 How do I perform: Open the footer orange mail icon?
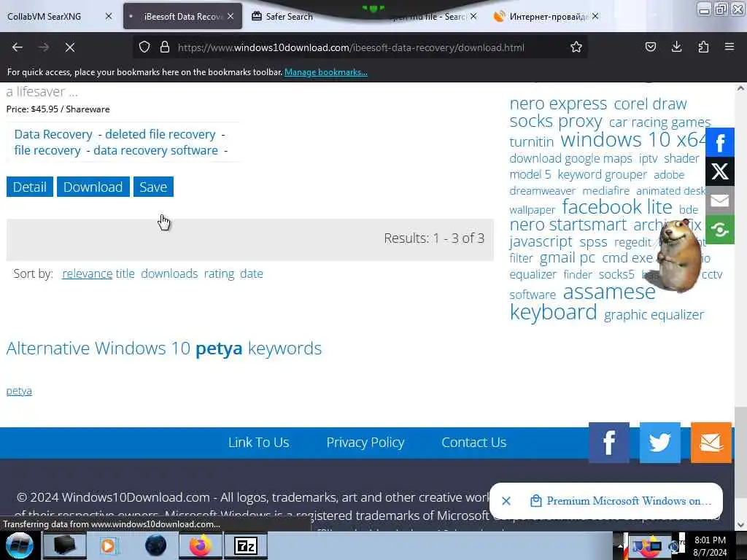click(x=711, y=443)
